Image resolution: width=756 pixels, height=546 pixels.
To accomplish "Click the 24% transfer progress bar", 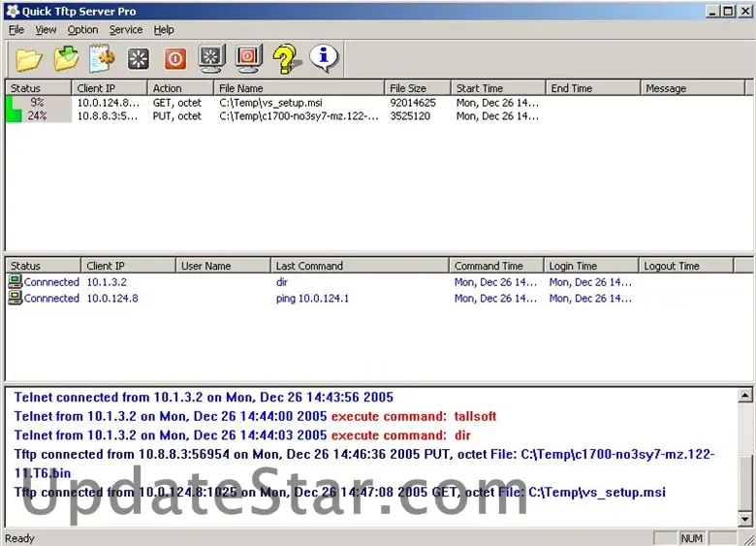I will [x=39, y=115].
